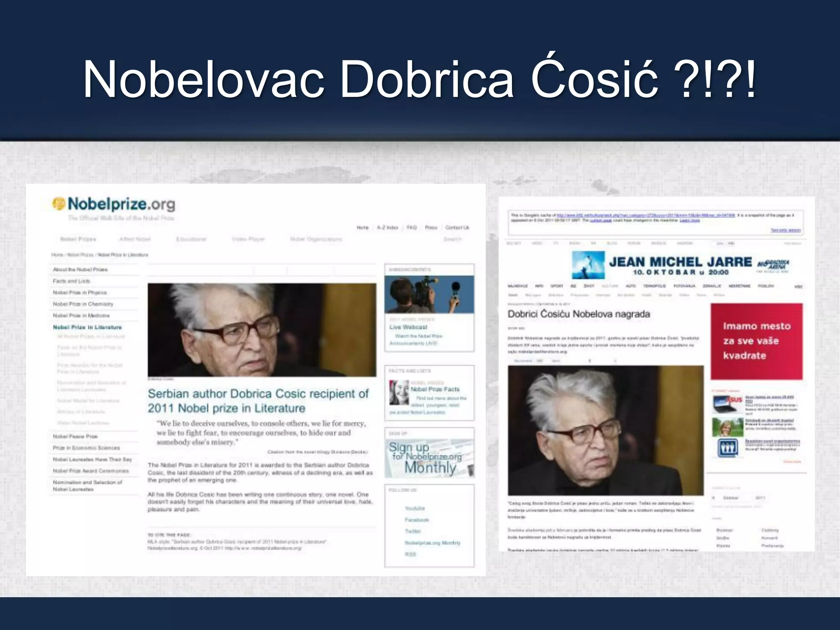This screenshot has width=840, height=630.
Task: Click the Sign up for Nobelprize.org Monthly banner
Action: [x=429, y=459]
